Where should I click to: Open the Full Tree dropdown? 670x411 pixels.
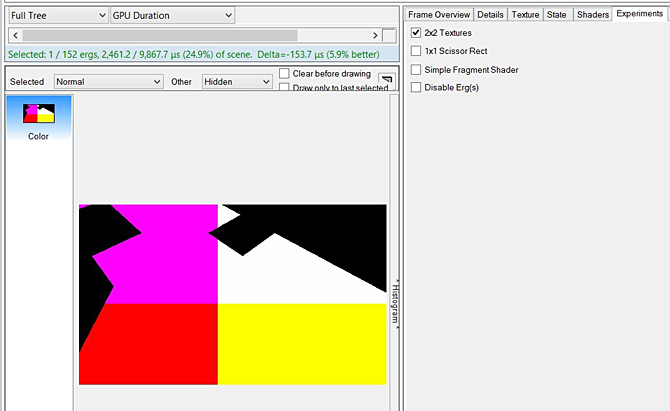(56, 16)
